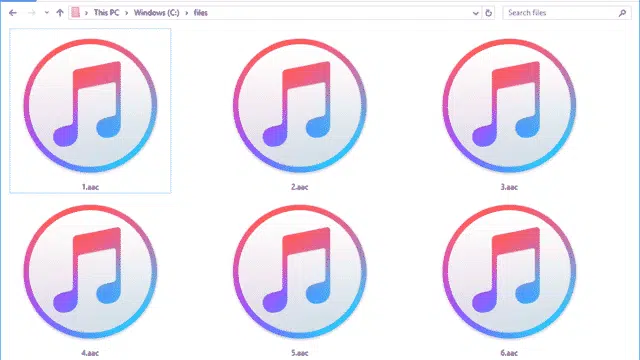Select the 4.aac iTunes file icon
640x360 pixels.
(x=90, y=271)
